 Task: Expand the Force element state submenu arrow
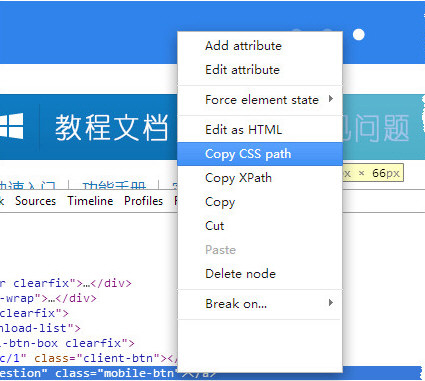click(x=331, y=99)
